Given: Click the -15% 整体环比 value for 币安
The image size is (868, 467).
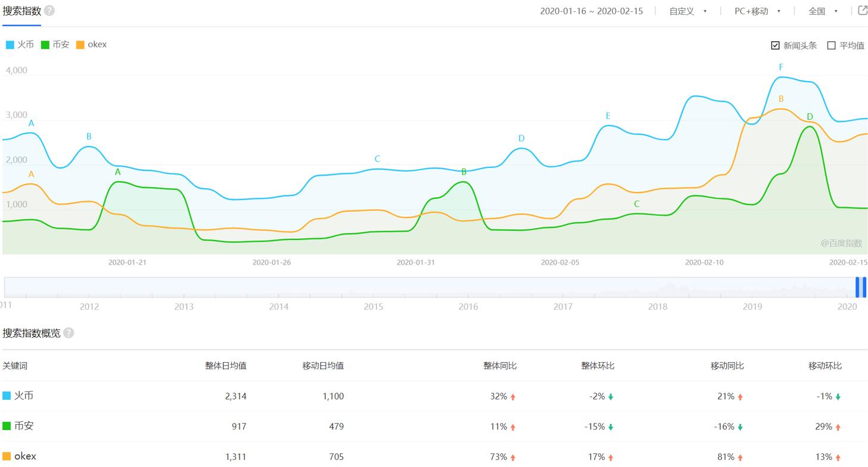Looking at the screenshot, I should click(595, 426).
